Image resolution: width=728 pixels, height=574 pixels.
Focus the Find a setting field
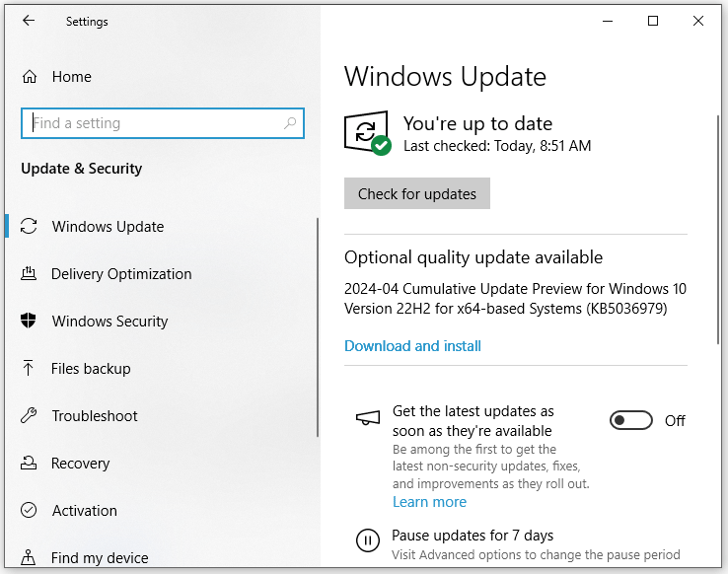pyautogui.click(x=163, y=123)
